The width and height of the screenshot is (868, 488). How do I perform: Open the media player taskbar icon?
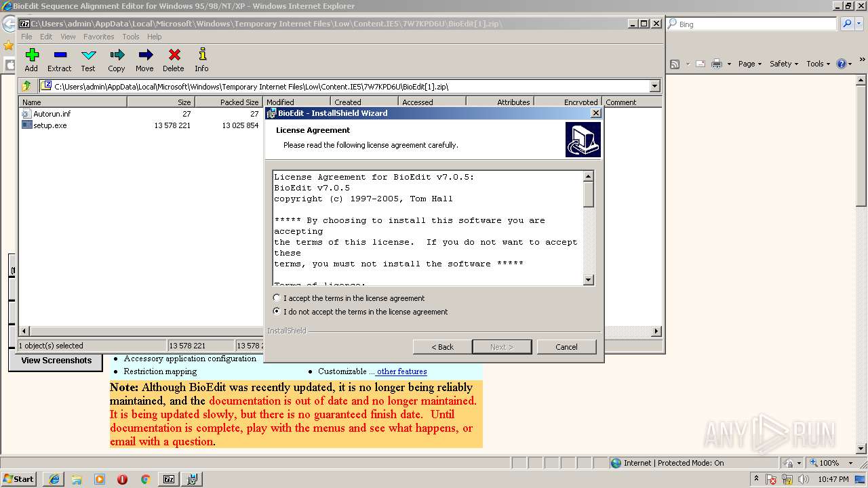(100, 479)
